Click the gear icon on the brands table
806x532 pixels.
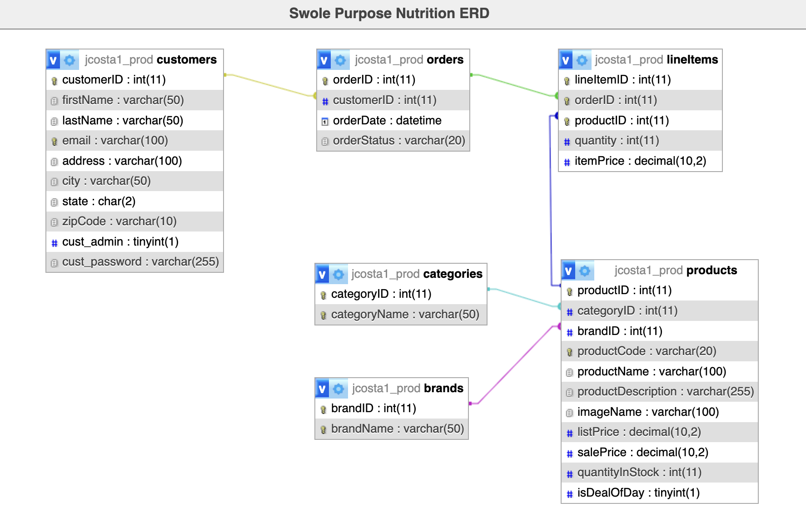click(338, 389)
